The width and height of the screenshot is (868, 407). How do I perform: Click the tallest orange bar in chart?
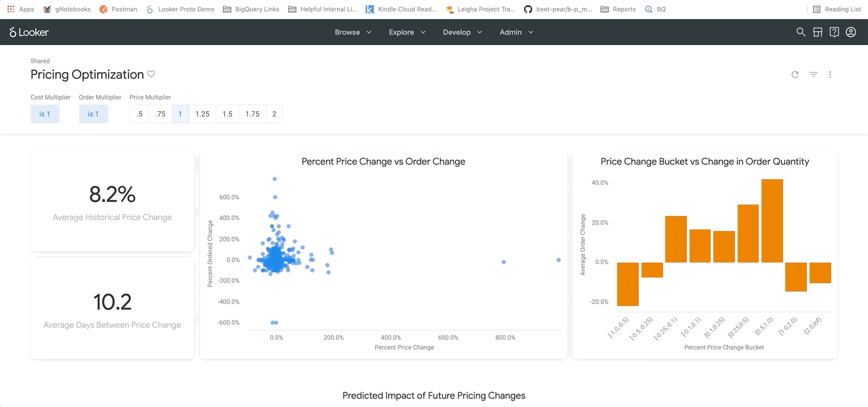(772, 221)
